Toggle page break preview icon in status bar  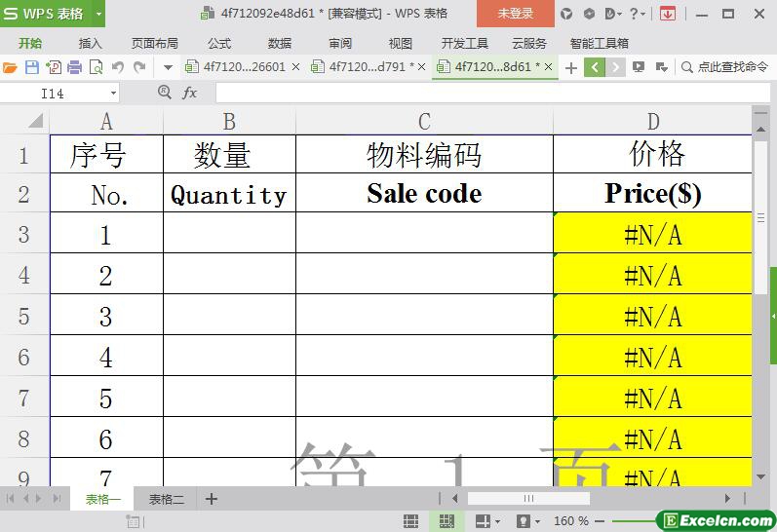[447, 521]
